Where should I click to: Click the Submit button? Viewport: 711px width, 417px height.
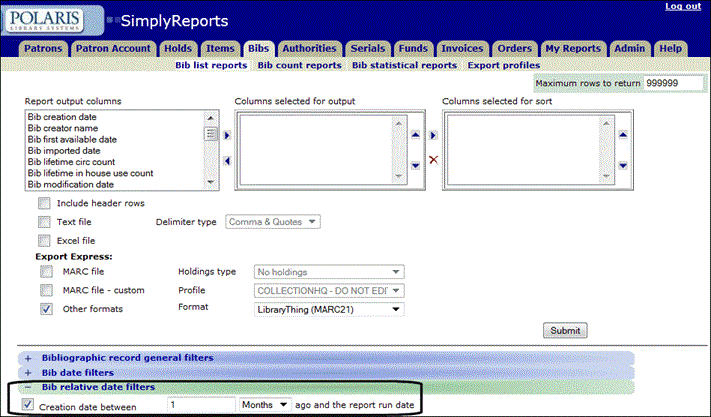pos(564,331)
